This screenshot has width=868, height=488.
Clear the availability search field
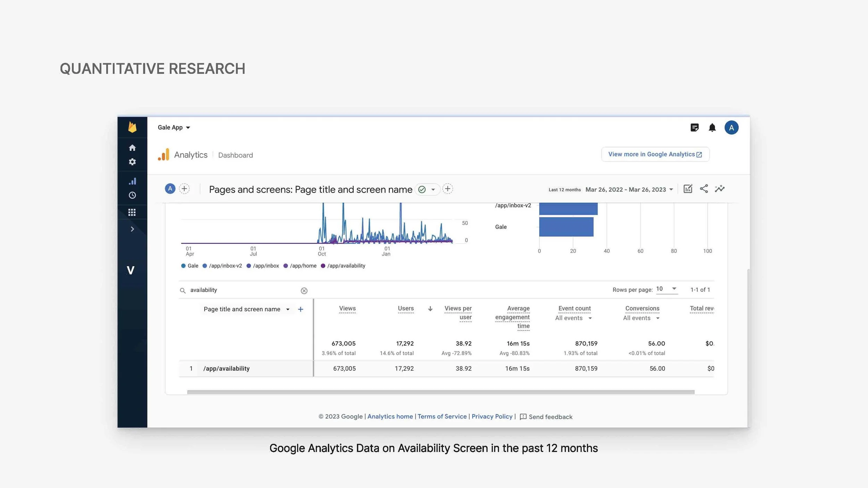point(304,291)
